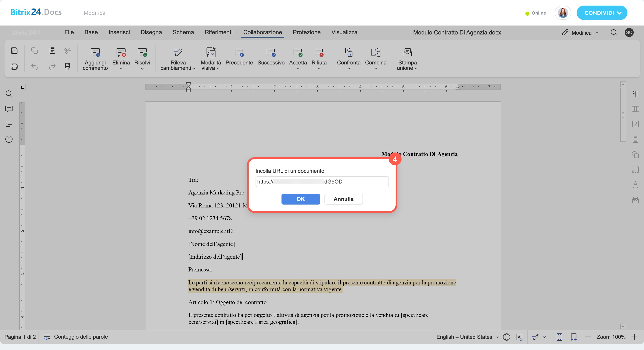Toggle Fit to page view

pos(559,337)
